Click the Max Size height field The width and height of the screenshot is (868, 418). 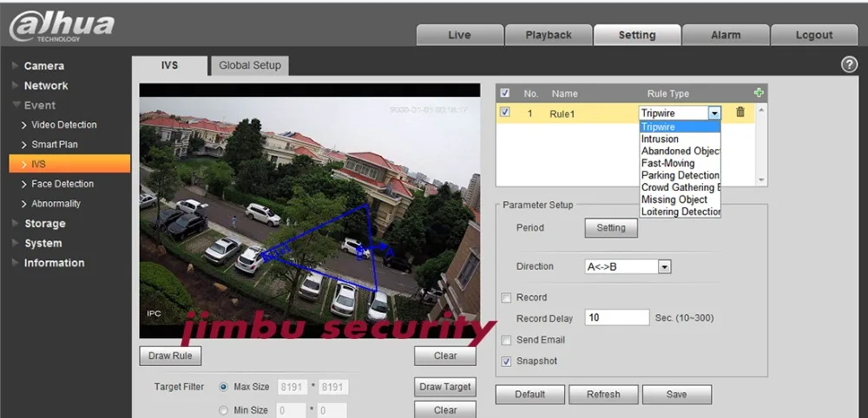[x=333, y=387]
